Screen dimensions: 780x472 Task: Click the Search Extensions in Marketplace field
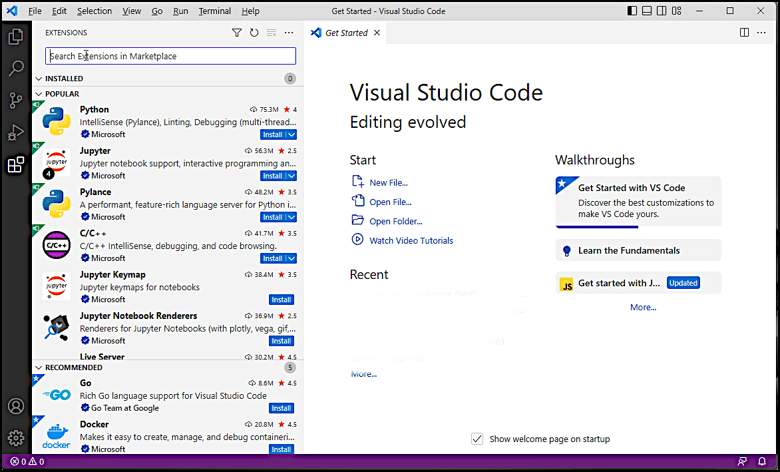click(x=170, y=56)
